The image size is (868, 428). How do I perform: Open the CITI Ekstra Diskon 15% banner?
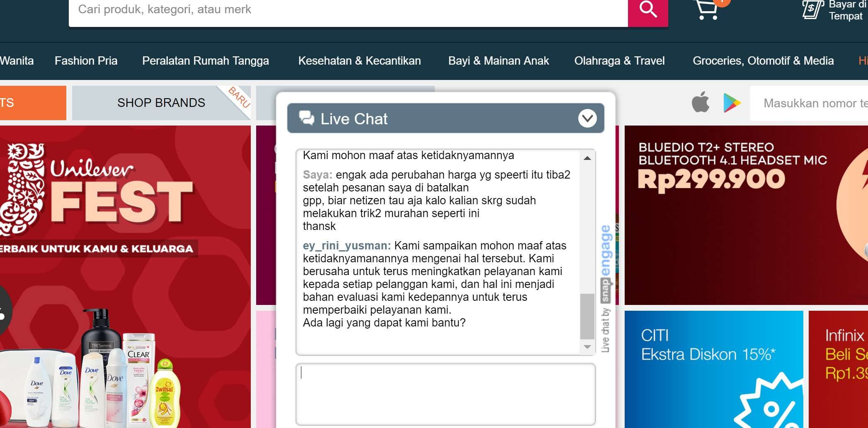pos(714,369)
